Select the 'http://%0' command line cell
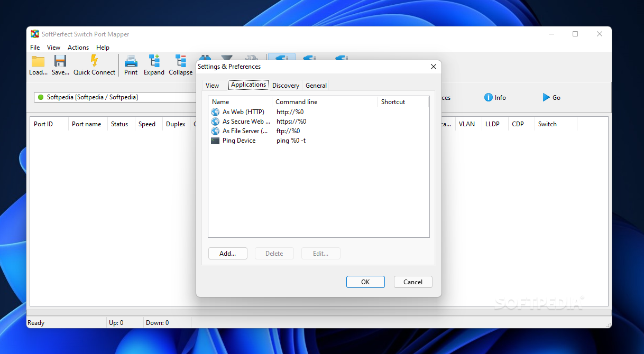Viewport: 644px width, 354px height. pos(290,112)
